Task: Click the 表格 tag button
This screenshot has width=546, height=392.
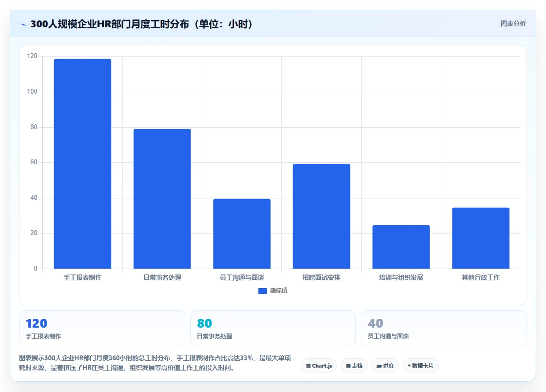Action: point(354,366)
